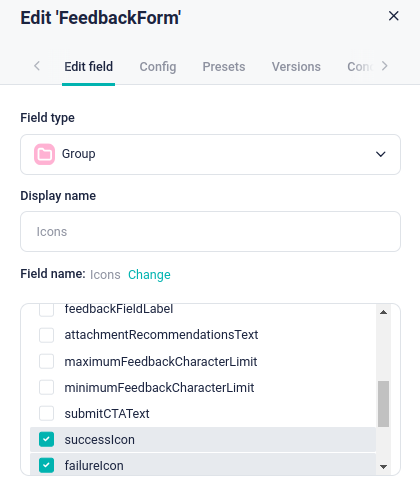The height and width of the screenshot is (486, 420).
Task: Focus the Display name input field
Action: (210, 231)
